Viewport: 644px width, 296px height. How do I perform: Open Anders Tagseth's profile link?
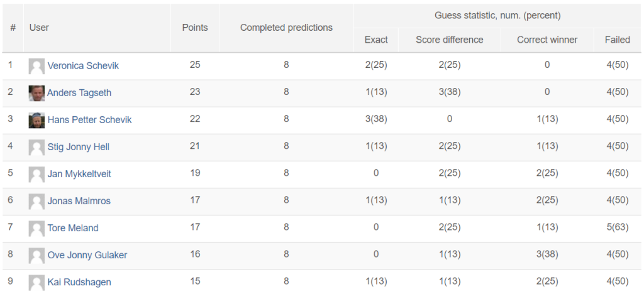pyautogui.click(x=79, y=93)
